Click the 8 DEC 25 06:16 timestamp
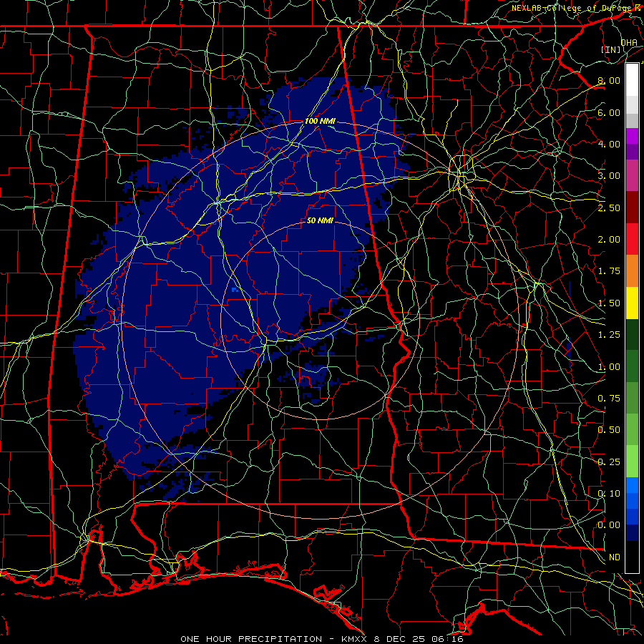 419,639
